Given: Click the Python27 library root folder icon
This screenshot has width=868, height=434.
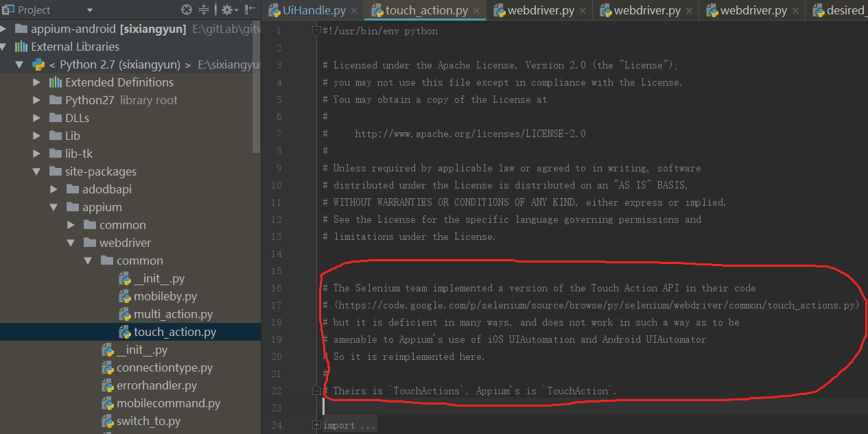Looking at the screenshot, I should coord(56,100).
